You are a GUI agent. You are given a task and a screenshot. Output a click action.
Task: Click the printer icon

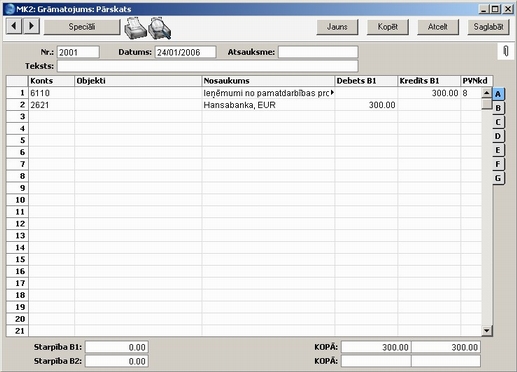pyautogui.click(x=135, y=28)
